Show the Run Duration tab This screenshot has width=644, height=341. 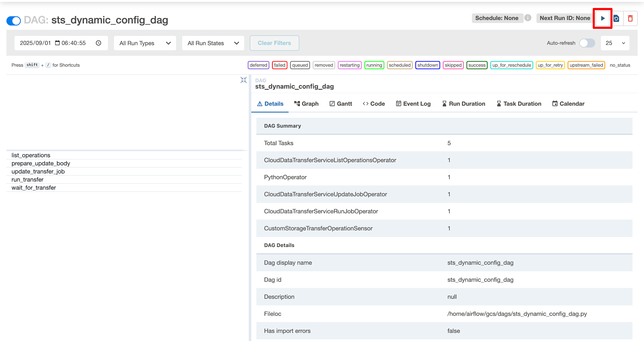click(464, 103)
